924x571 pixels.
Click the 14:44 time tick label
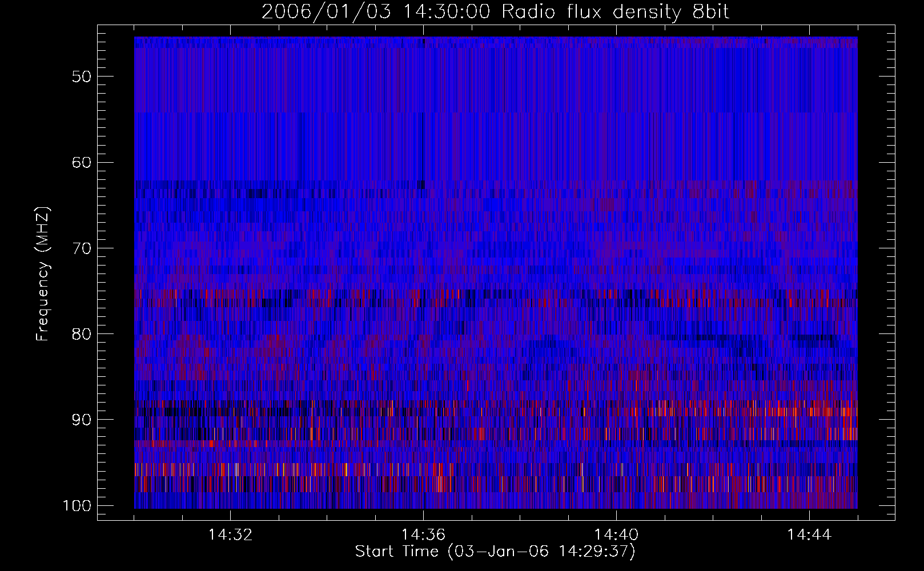click(809, 535)
